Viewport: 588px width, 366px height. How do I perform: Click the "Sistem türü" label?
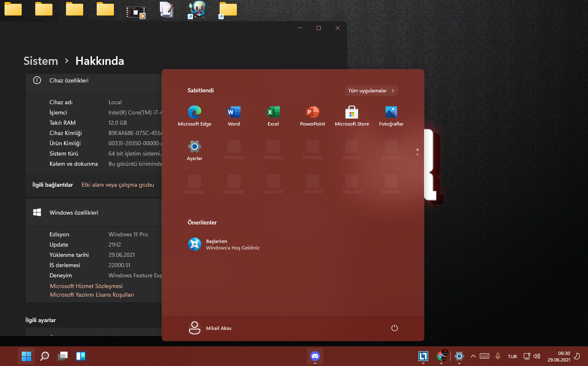(64, 153)
